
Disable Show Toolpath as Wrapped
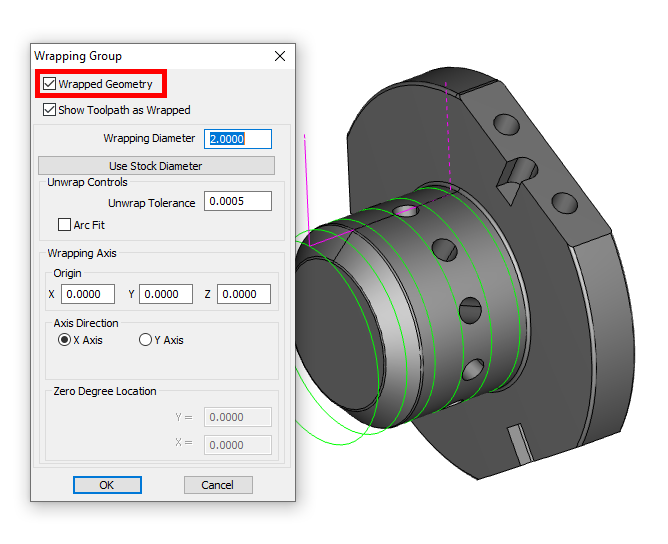coord(49,109)
